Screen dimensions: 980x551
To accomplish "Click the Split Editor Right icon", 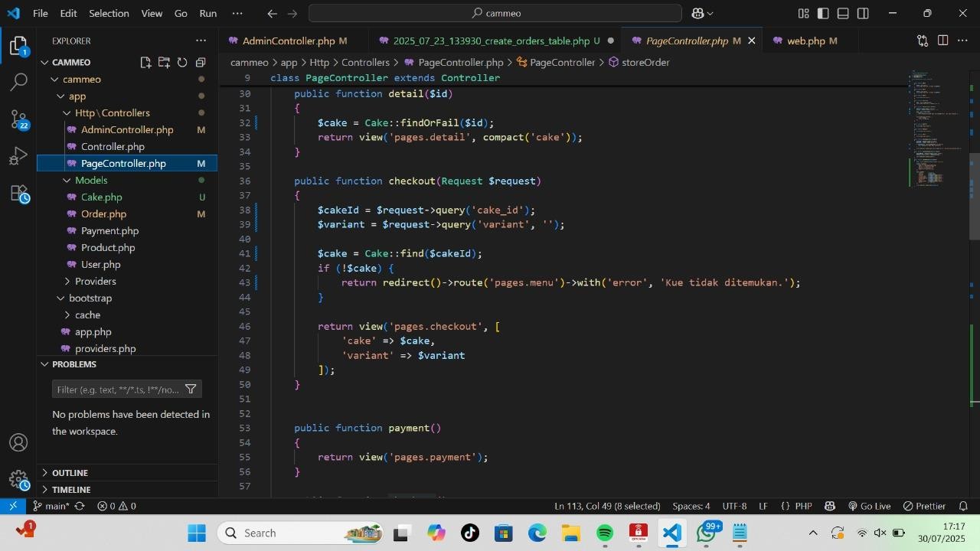I will [x=942, y=41].
